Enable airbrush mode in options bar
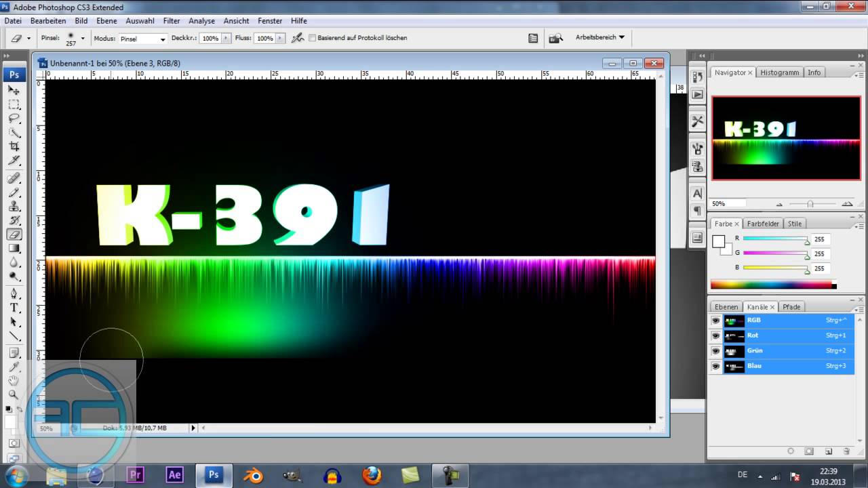 click(297, 38)
